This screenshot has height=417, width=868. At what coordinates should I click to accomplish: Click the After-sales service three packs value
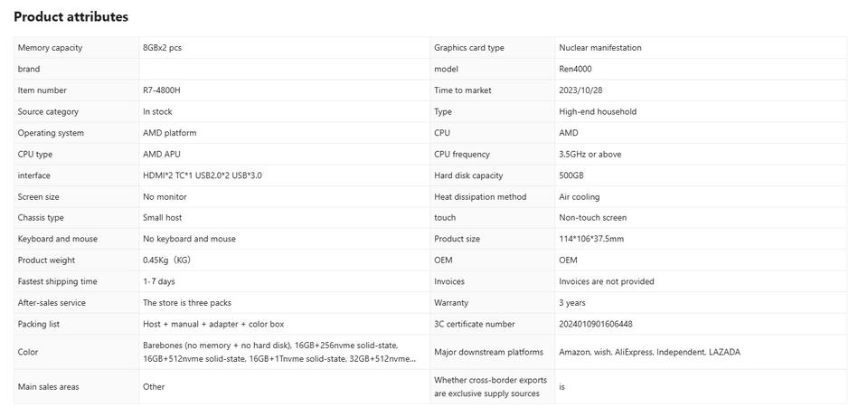[187, 303]
